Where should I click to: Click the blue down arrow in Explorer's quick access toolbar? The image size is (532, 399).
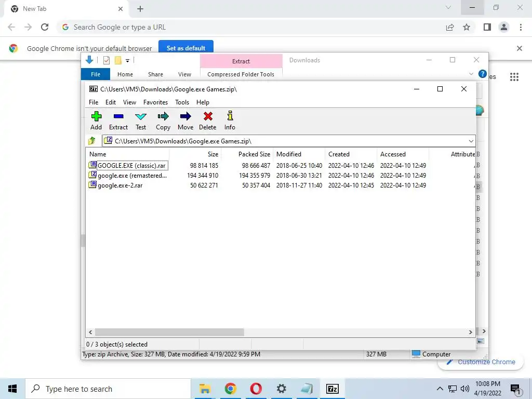coord(89,60)
